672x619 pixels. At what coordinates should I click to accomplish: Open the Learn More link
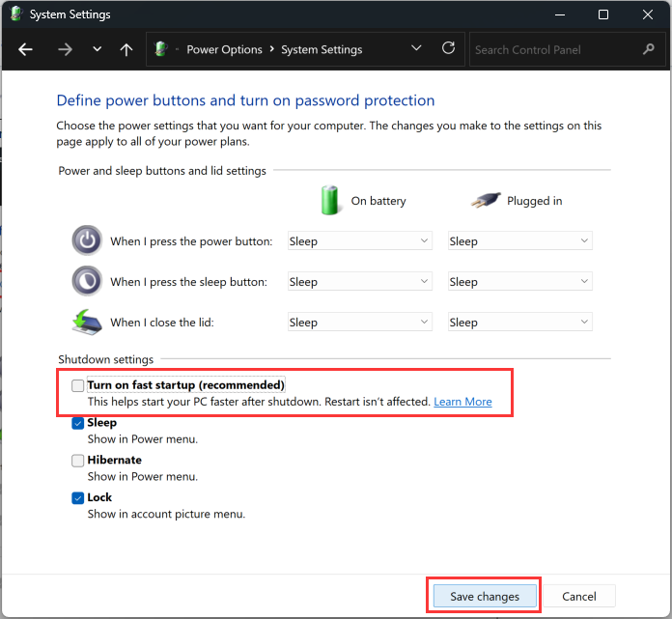[462, 402]
